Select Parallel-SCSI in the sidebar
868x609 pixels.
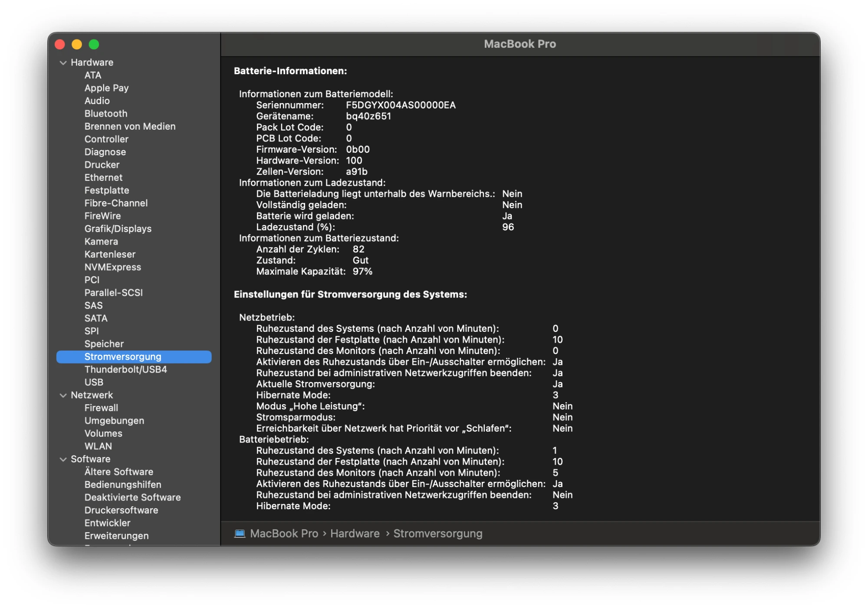pyautogui.click(x=114, y=293)
